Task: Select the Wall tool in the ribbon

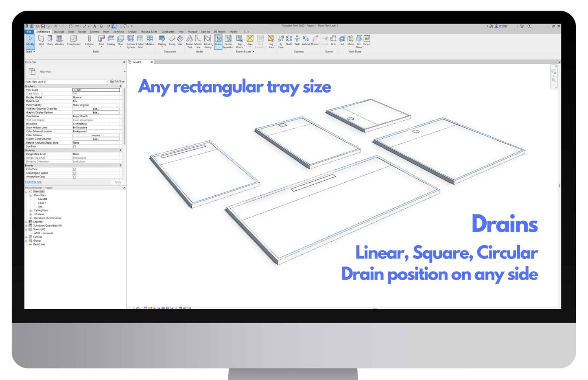Action: (41, 40)
